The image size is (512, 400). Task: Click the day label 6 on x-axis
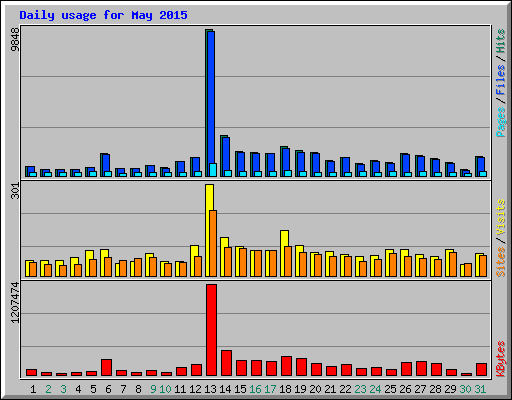(x=108, y=389)
